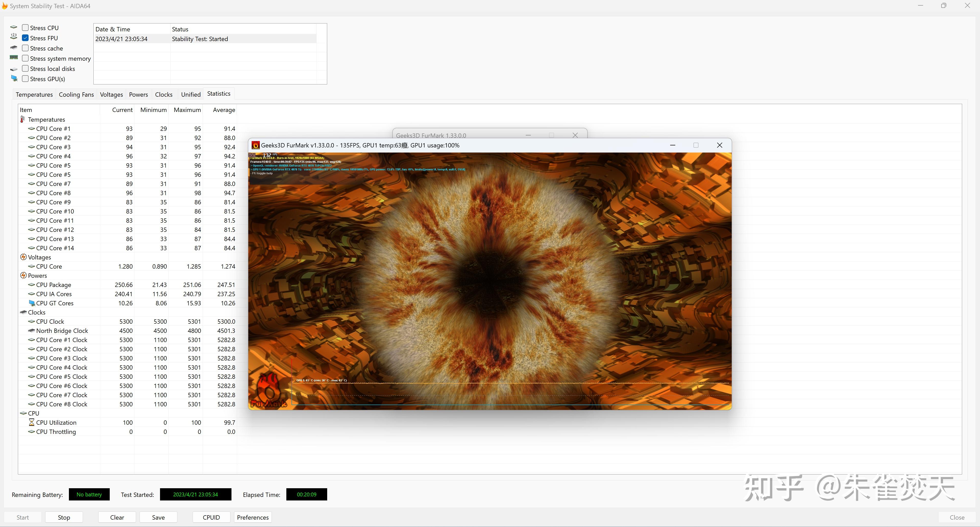The width and height of the screenshot is (980, 527).
Task: Click the FurMark logo in render window
Action: pyautogui.click(x=269, y=391)
